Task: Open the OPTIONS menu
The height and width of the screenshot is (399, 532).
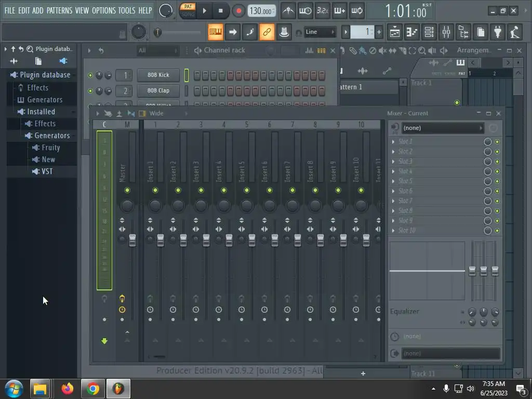Action: click(104, 10)
